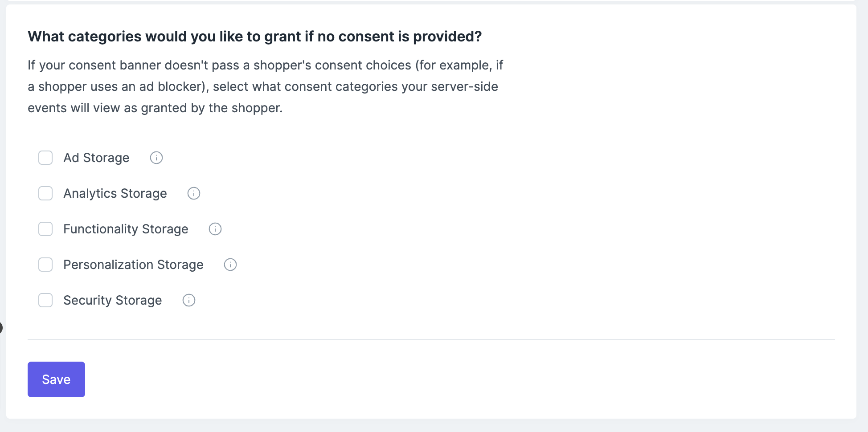Image resolution: width=868 pixels, height=432 pixels.
Task: Toggle the Personalization Storage checkbox
Action: pyautogui.click(x=45, y=265)
